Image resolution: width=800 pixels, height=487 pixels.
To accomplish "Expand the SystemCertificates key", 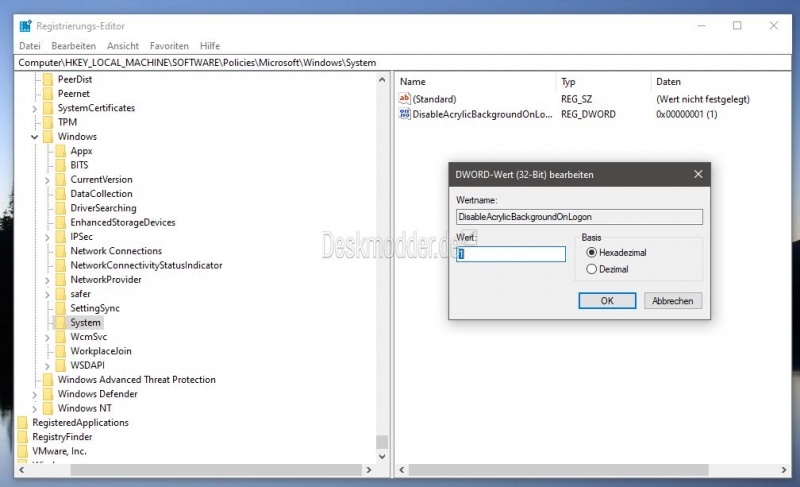I will [x=34, y=109].
